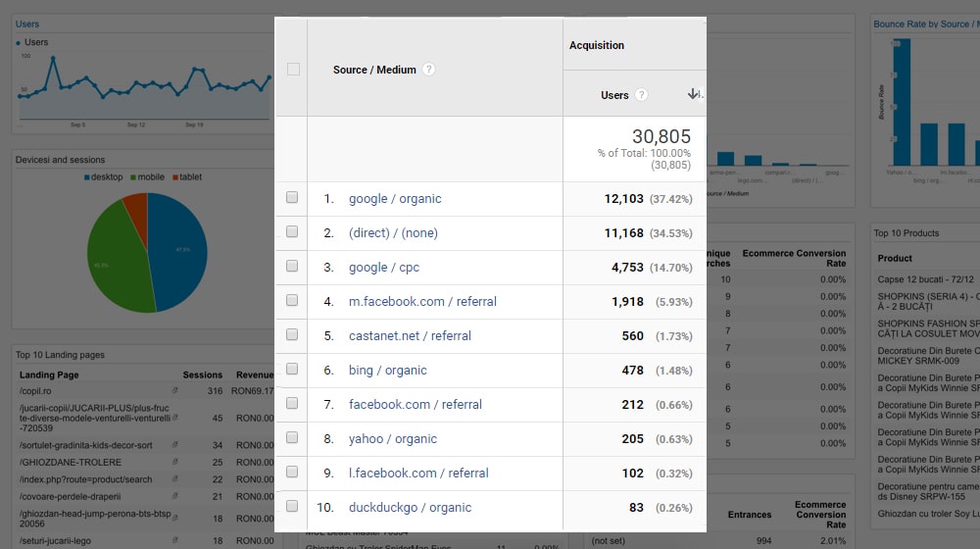Image resolution: width=980 pixels, height=549 pixels.
Task: Tick checkbox for google / organic row
Action: pyautogui.click(x=292, y=198)
